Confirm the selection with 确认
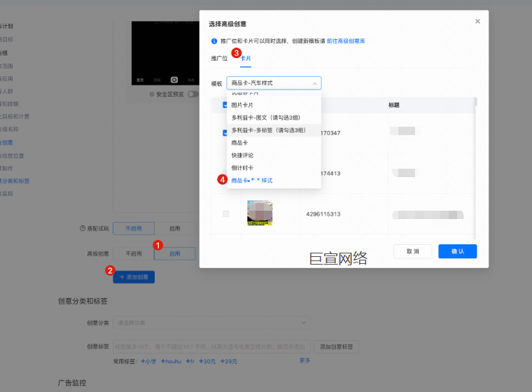532x392 pixels. [x=457, y=251]
